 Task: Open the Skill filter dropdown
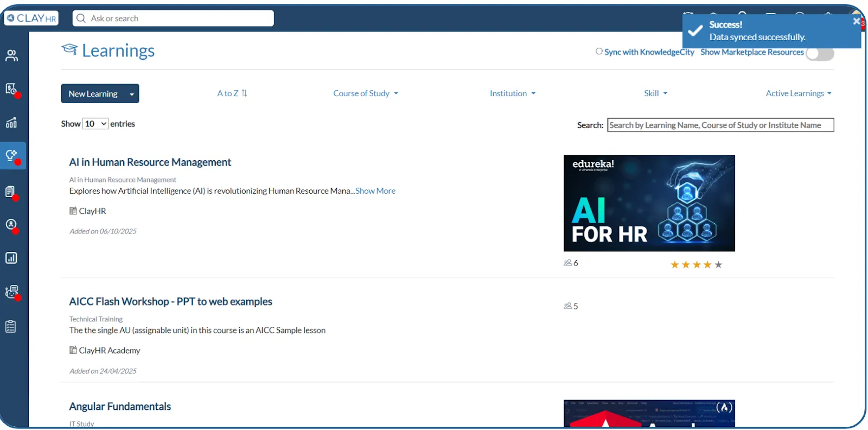pos(655,93)
